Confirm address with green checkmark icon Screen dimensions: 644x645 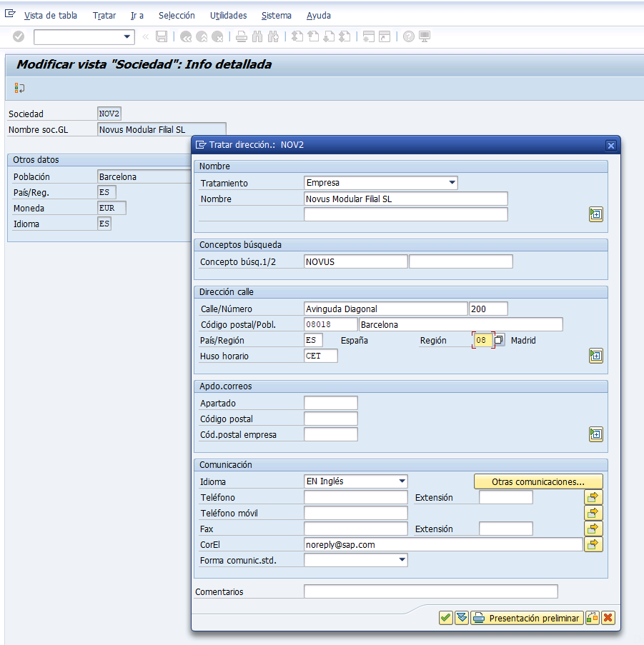446,618
